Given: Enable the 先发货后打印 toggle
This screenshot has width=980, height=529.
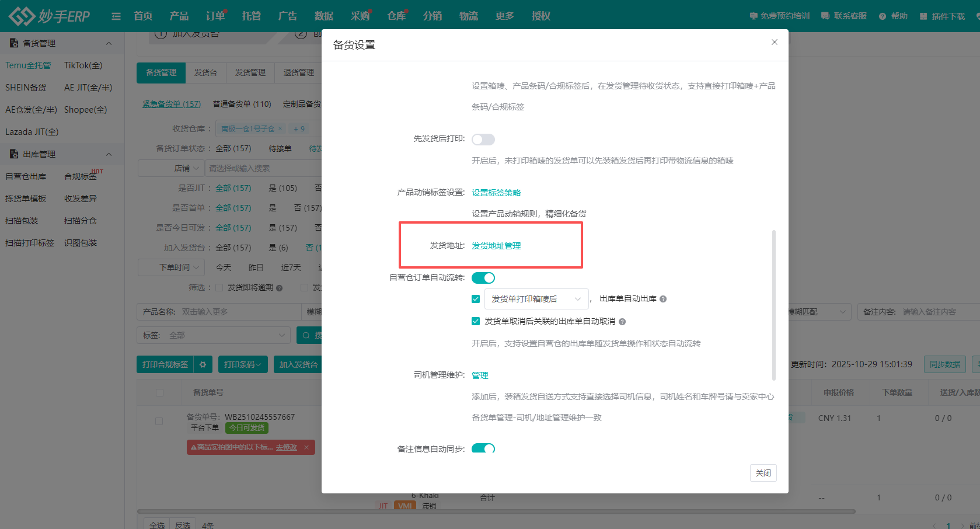Looking at the screenshot, I should (483, 139).
